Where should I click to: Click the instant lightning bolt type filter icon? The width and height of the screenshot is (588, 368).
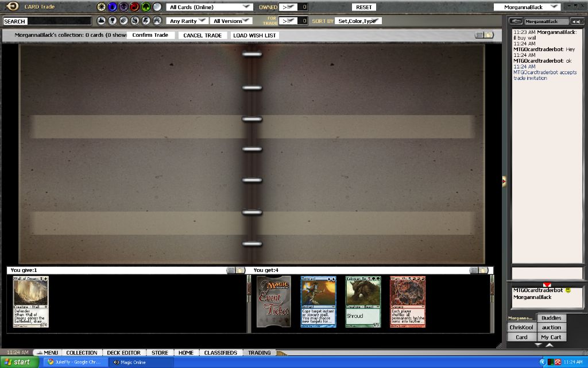(145, 21)
